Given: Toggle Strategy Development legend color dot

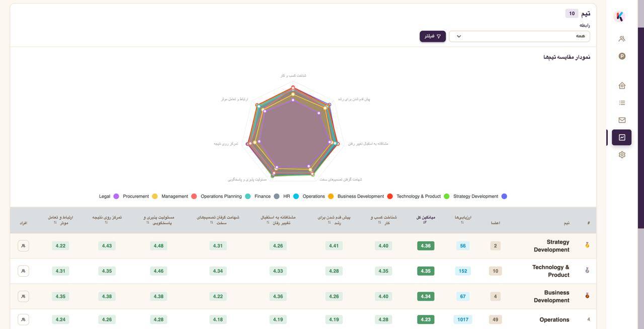Looking at the screenshot, I should tap(504, 196).
